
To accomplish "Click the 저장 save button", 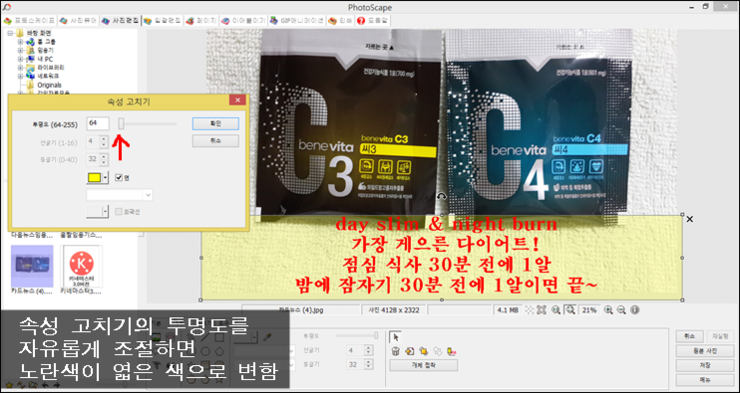I will (x=705, y=365).
